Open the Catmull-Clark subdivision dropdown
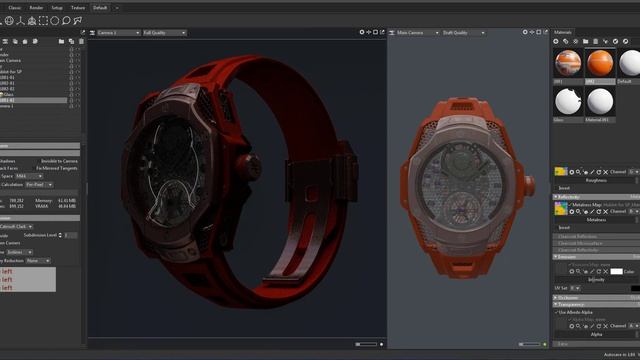Screen dimensions: 640x360 pyautogui.click(x=16, y=227)
